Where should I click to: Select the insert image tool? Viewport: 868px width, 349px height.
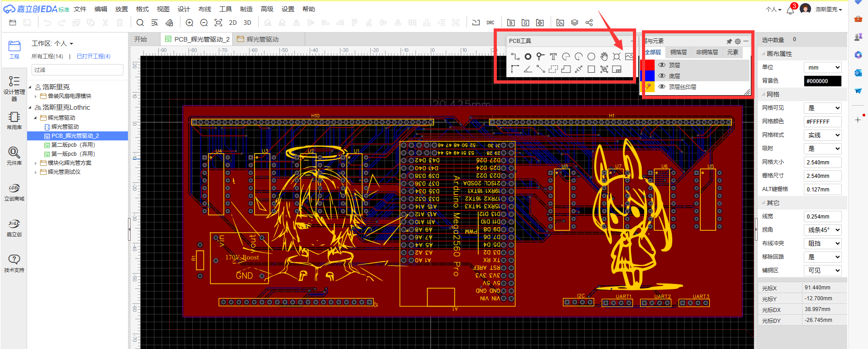[629, 56]
